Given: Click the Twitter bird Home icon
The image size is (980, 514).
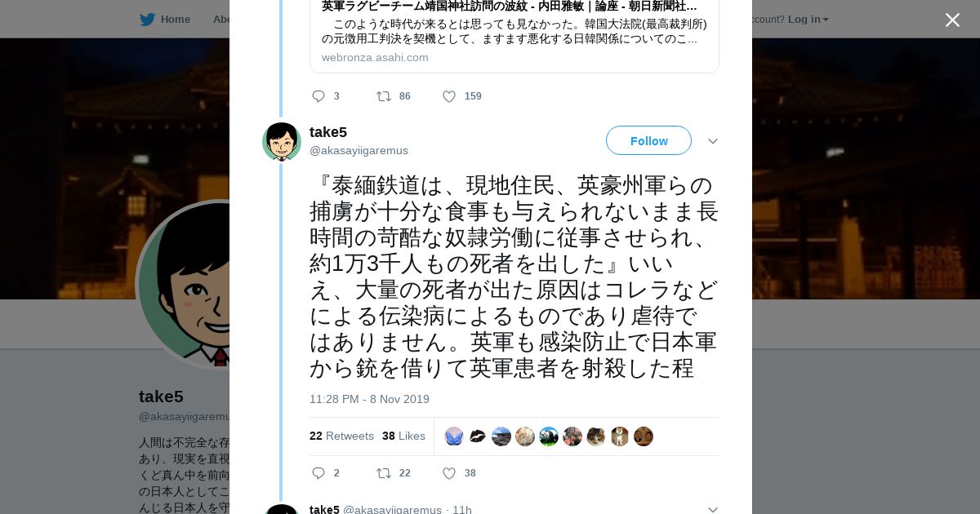Looking at the screenshot, I should point(147,19).
